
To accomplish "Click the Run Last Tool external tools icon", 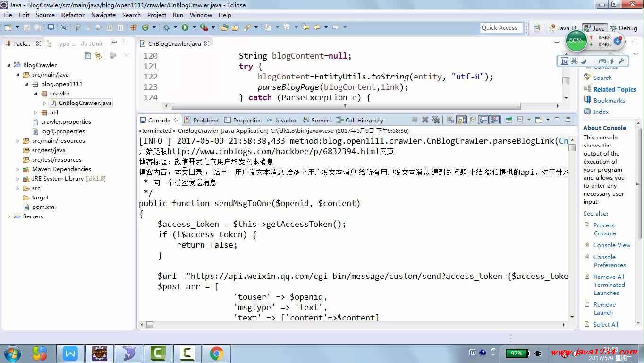I will [x=204, y=28].
